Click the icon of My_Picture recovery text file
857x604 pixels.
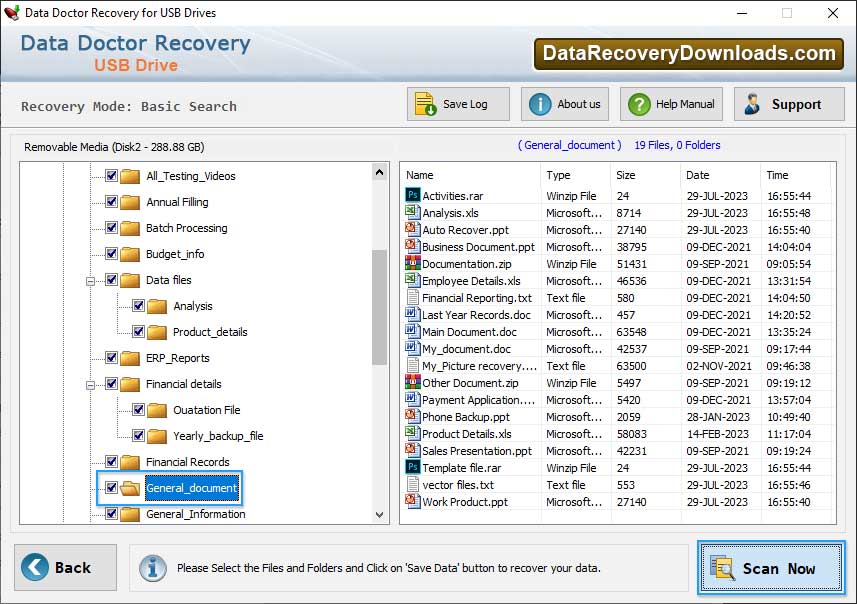(413, 365)
